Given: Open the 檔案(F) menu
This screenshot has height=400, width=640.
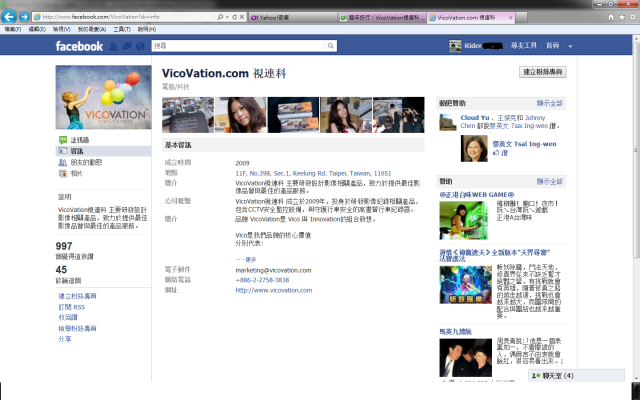Looking at the screenshot, I should pyautogui.click(x=13, y=29).
